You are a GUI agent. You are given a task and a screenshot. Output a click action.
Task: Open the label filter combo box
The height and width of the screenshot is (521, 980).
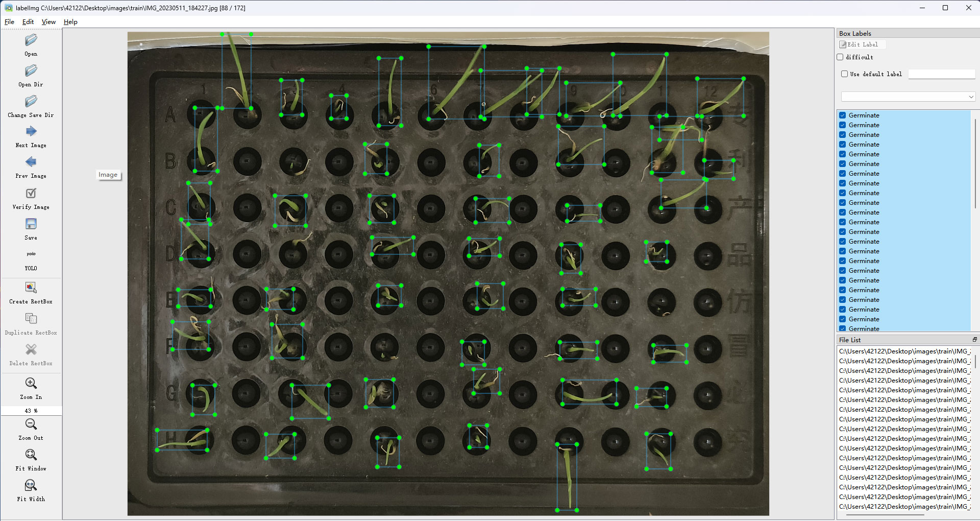908,97
